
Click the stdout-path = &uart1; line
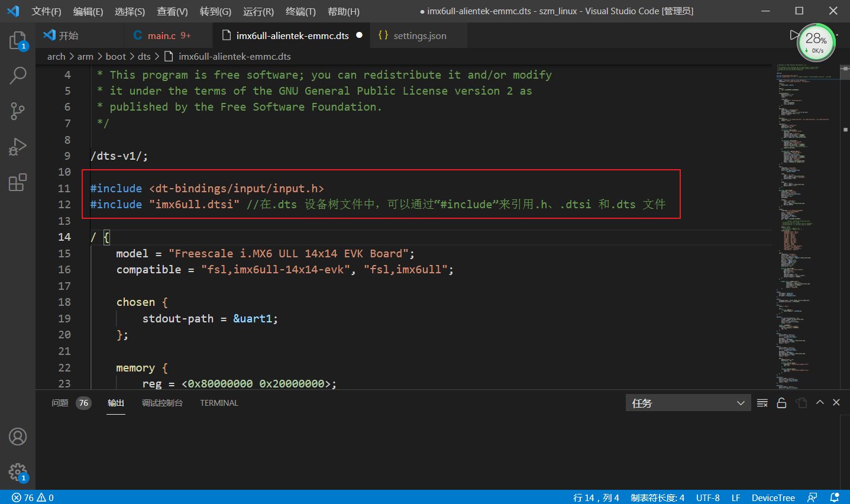[x=210, y=318]
